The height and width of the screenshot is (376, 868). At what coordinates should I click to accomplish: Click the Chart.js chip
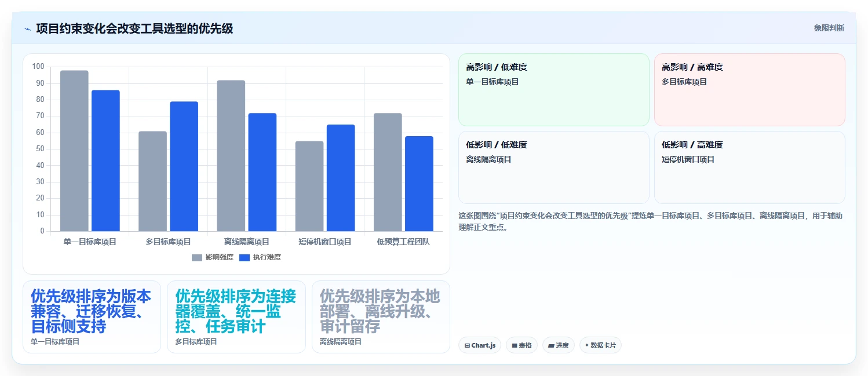[480, 345]
